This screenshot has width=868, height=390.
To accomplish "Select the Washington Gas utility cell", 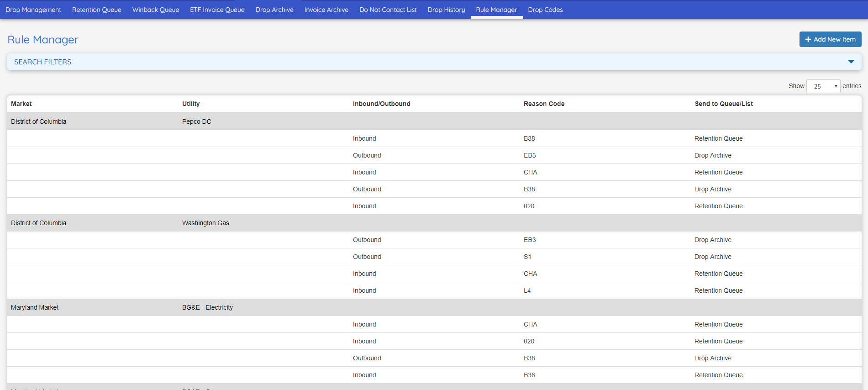I will coord(205,223).
